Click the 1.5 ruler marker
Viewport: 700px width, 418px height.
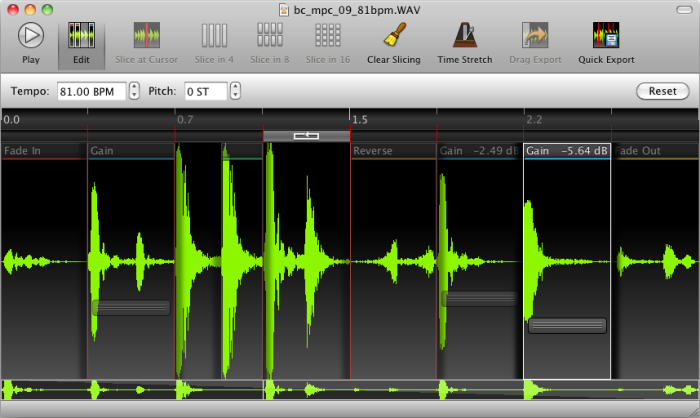point(360,120)
